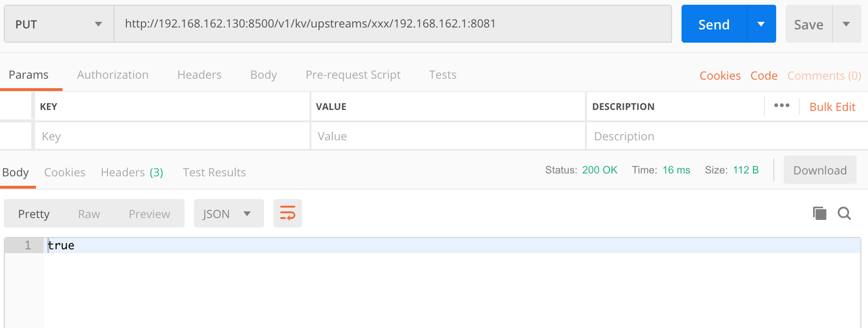Select the Preview view mode
The image size is (868, 328).
(150, 214)
